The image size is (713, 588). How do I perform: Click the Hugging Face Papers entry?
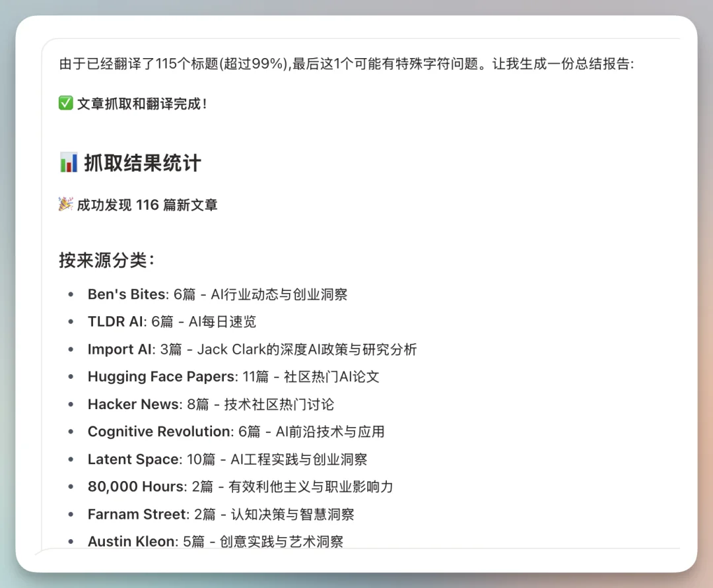click(159, 377)
